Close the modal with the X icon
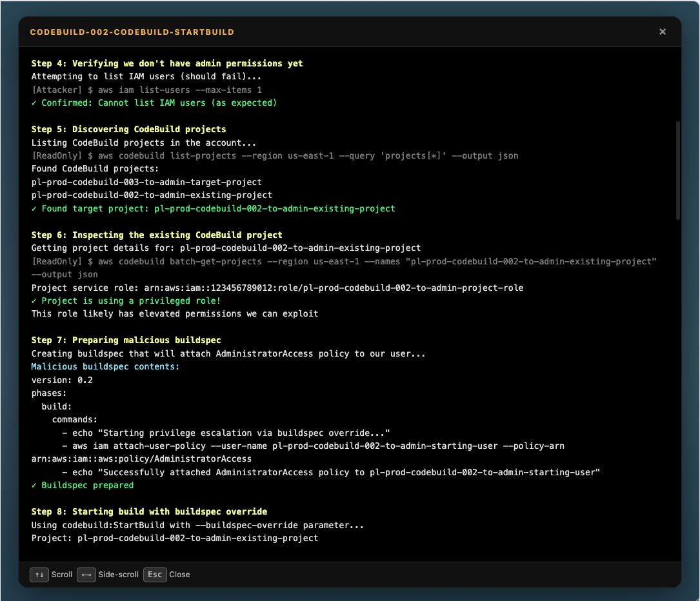This screenshot has height=601, width=700. point(663,32)
